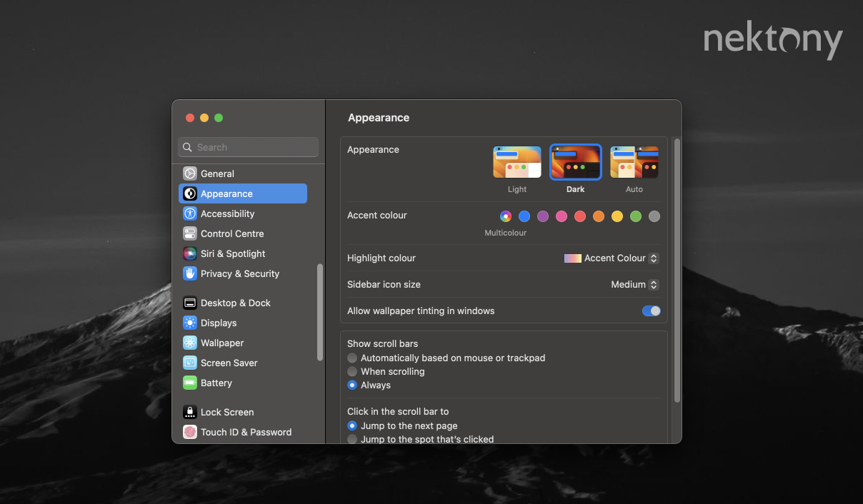863x504 pixels.
Task: Open Lock Screen settings
Action: pos(227,412)
